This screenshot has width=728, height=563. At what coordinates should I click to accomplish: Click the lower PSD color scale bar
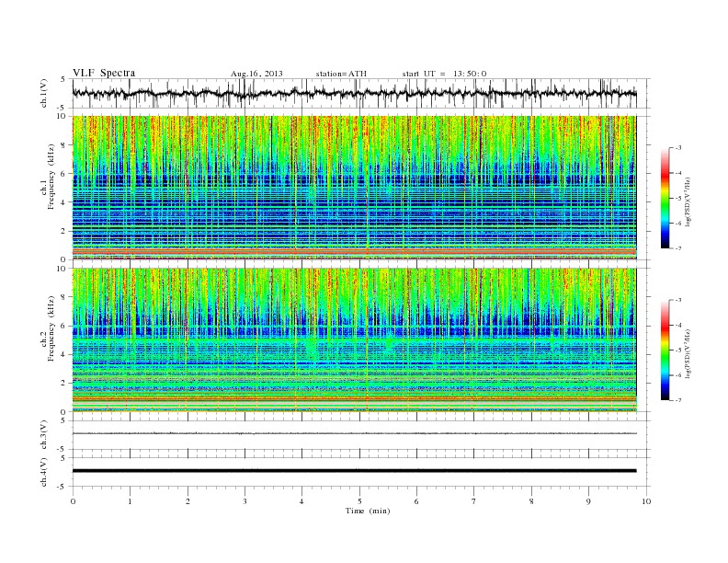[665, 350]
